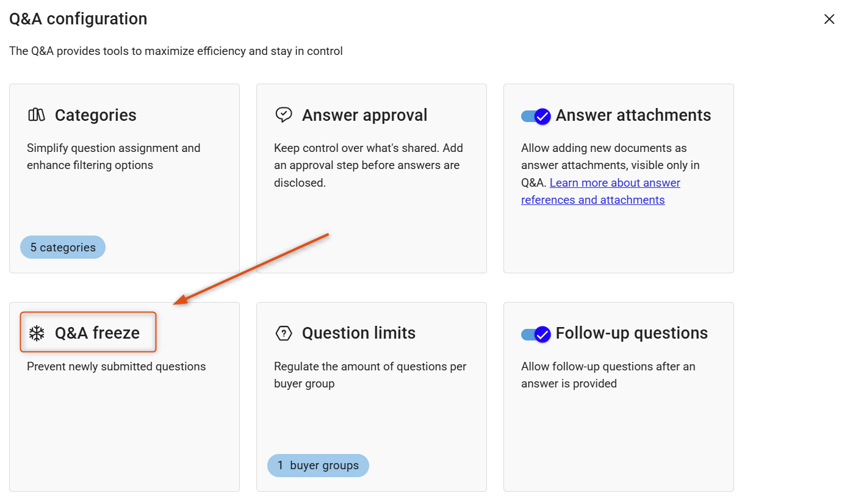Viewport: 847px width, 504px height.
Task: Click the Regulate questions per buyer group text
Action: click(x=370, y=375)
